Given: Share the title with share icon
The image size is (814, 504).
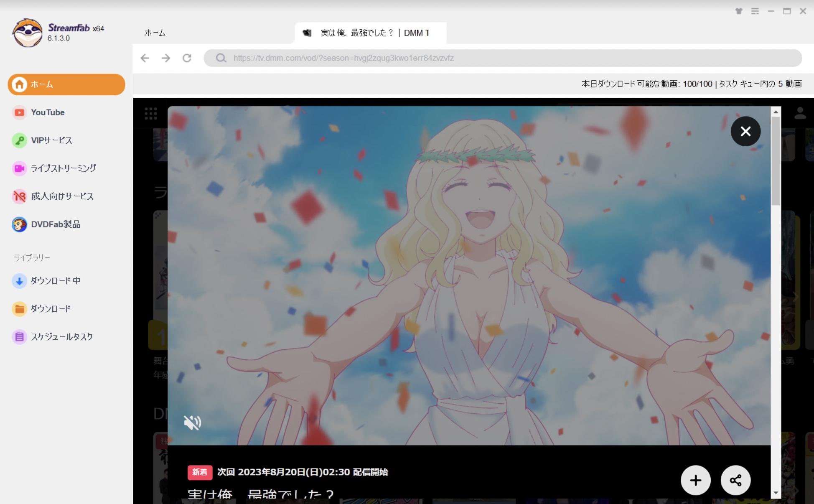Looking at the screenshot, I should [736, 480].
